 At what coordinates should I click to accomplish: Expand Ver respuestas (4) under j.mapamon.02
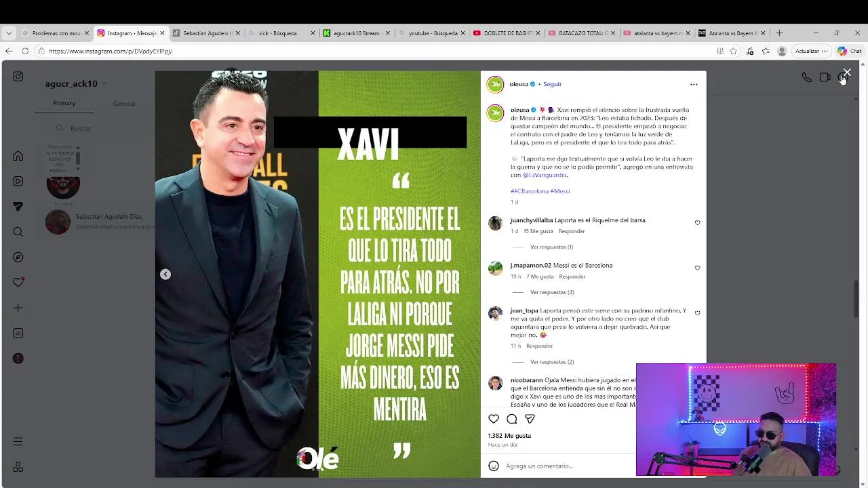[552, 292]
